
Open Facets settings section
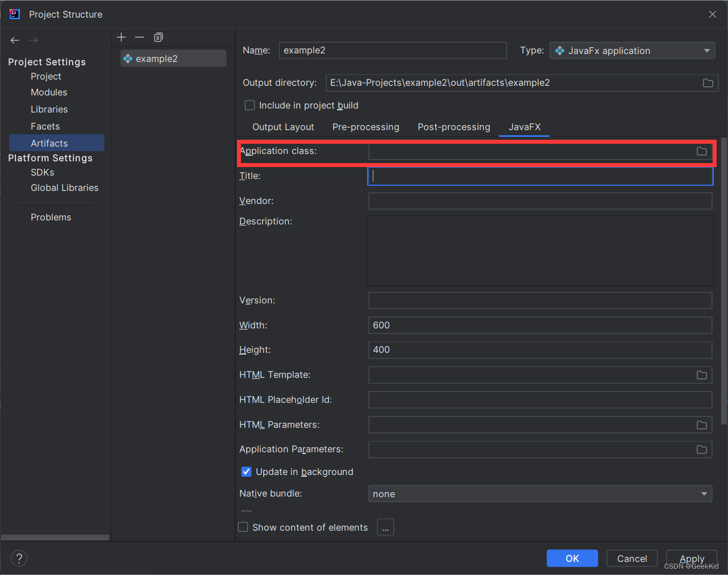click(45, 126)
